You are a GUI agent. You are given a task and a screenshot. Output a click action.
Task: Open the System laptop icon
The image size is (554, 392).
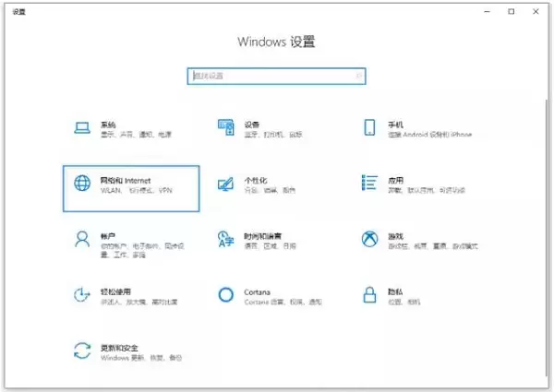pyautogui.click(x=82, y=127)
